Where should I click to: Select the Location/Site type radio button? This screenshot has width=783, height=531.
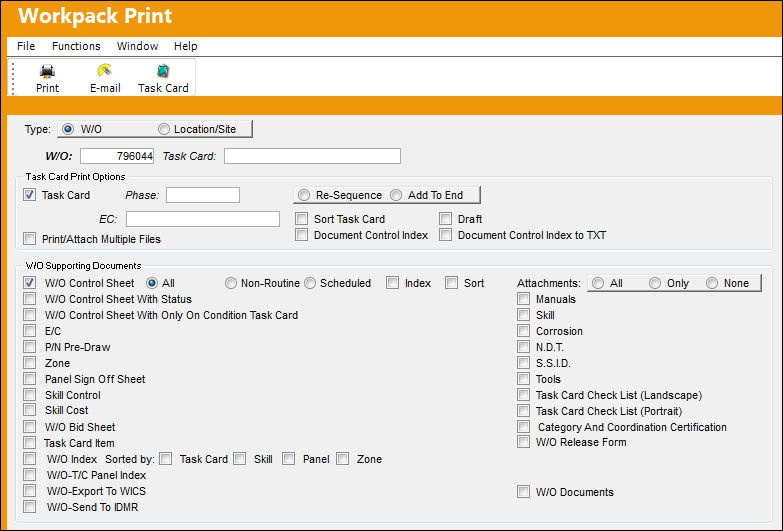click(164, 129)
